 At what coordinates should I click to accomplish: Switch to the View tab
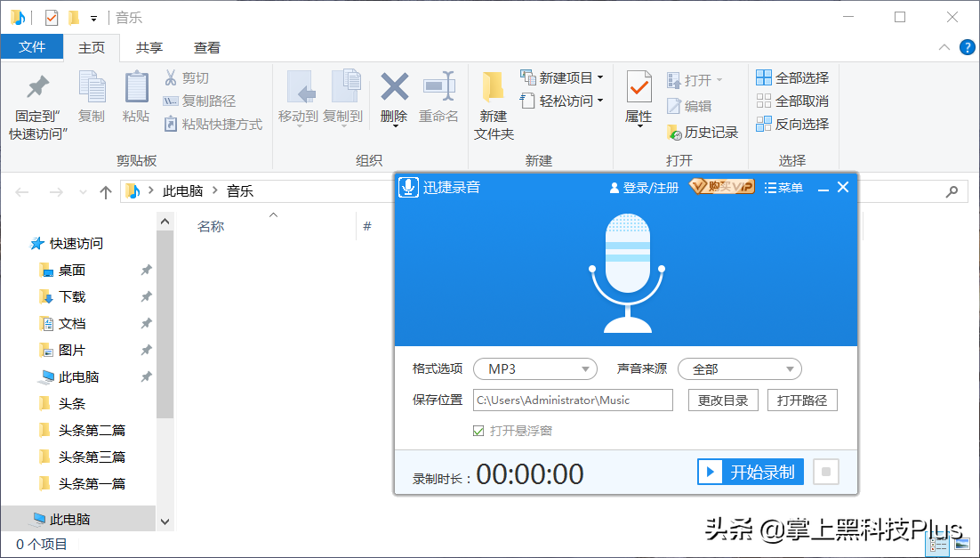207,47
